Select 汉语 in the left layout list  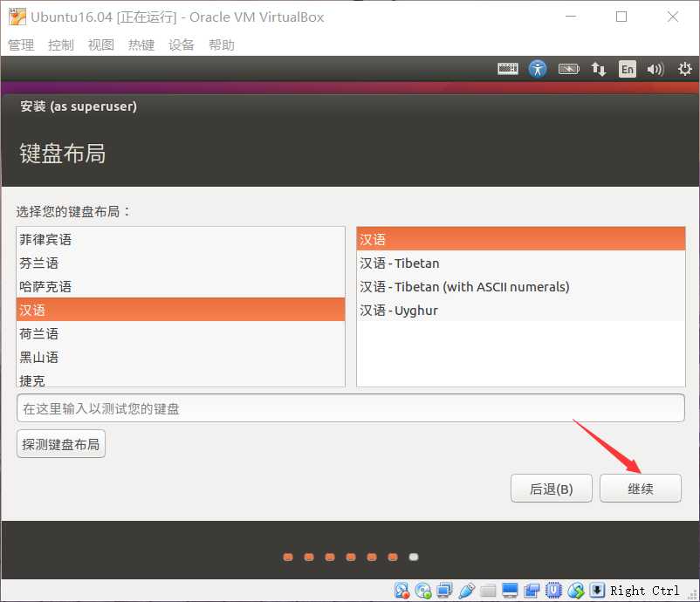pos(181,310)
